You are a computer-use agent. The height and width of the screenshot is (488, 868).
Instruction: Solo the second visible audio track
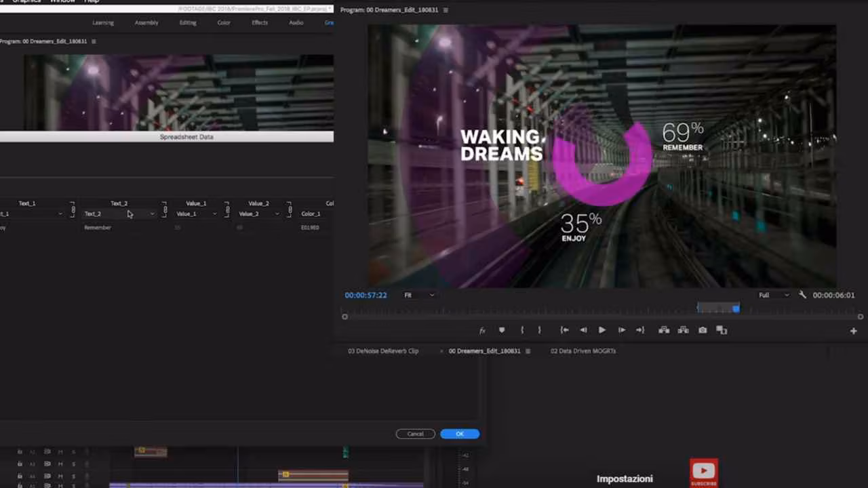coord(73,464)
